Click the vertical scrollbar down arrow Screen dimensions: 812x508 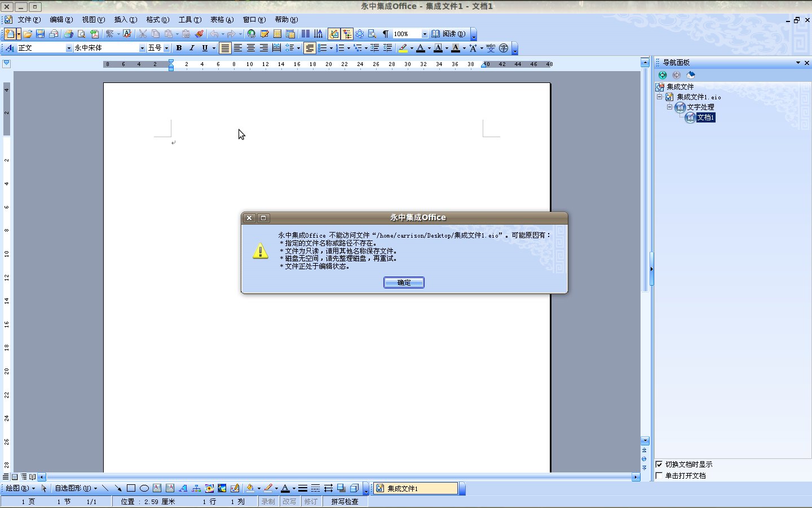(x=645, y=441)
